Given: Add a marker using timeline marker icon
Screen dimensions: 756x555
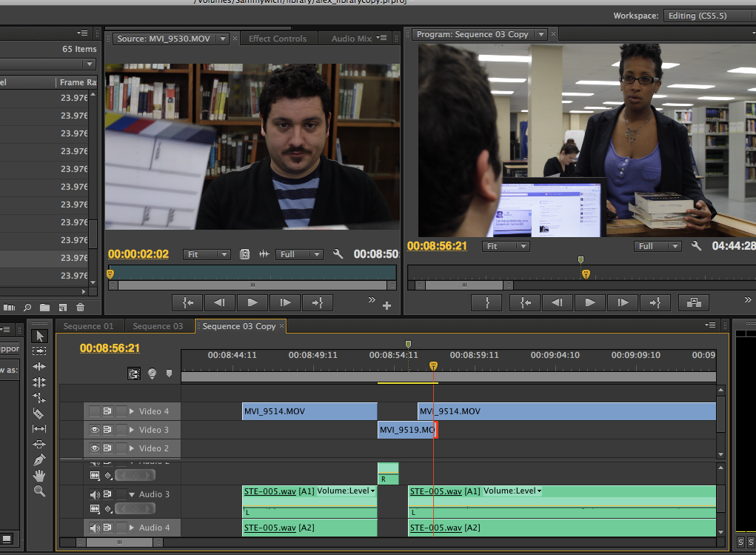Looking at the screenshot, I should pos(169,373).
